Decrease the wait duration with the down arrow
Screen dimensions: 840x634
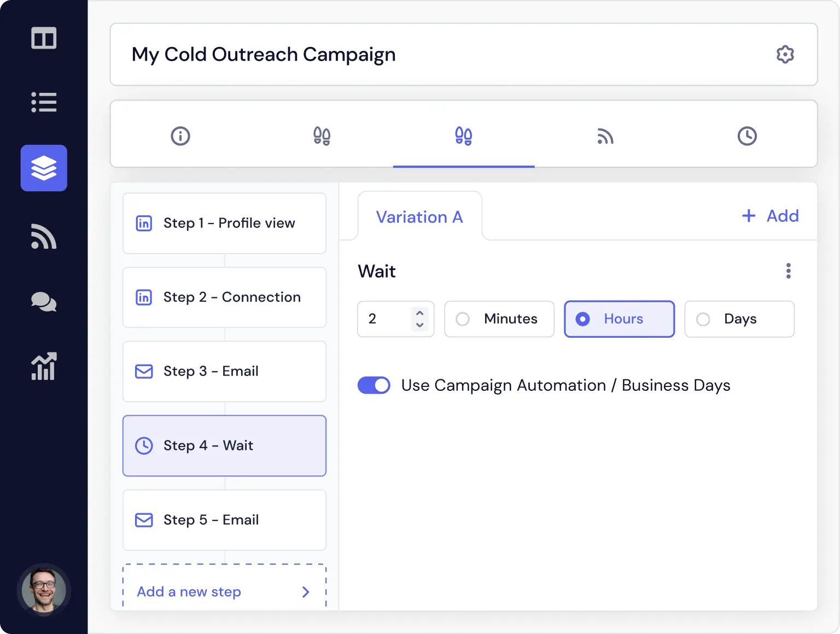click(x=420, y=325)
